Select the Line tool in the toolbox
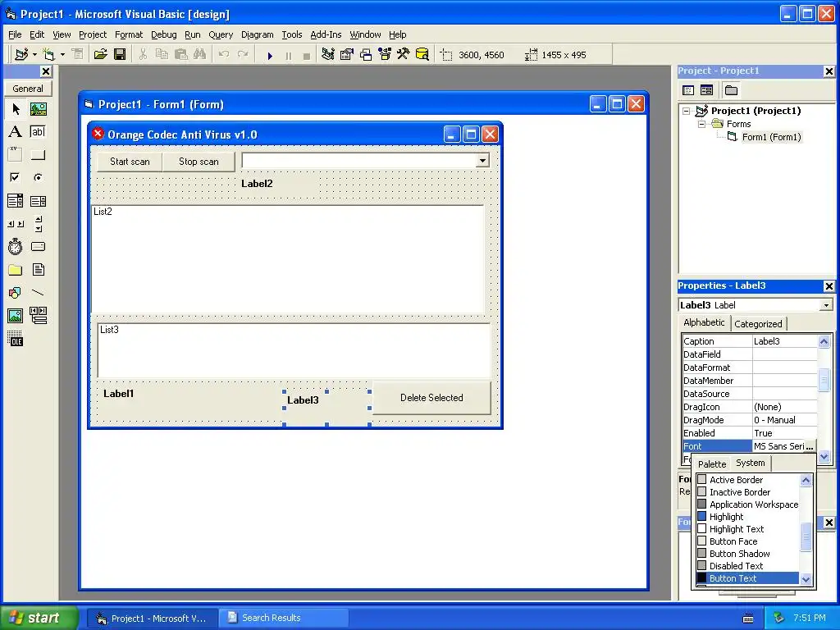 click(x=38, y=293)
